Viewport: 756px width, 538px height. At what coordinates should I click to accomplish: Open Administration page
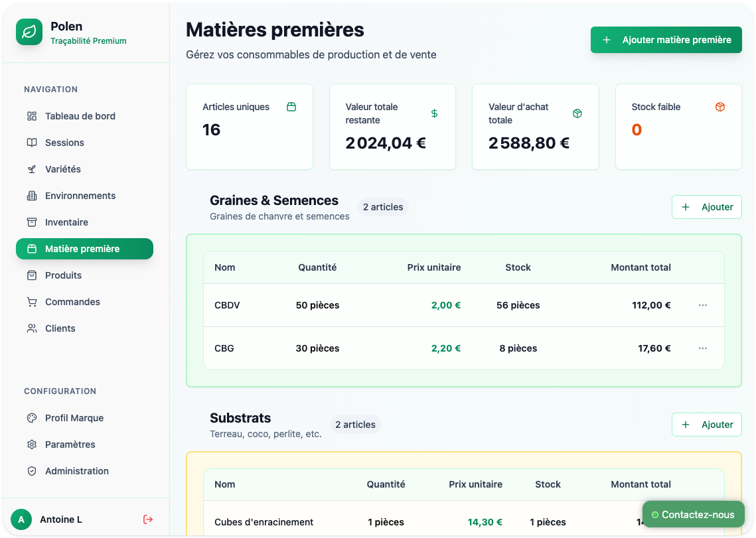point(84,471)
